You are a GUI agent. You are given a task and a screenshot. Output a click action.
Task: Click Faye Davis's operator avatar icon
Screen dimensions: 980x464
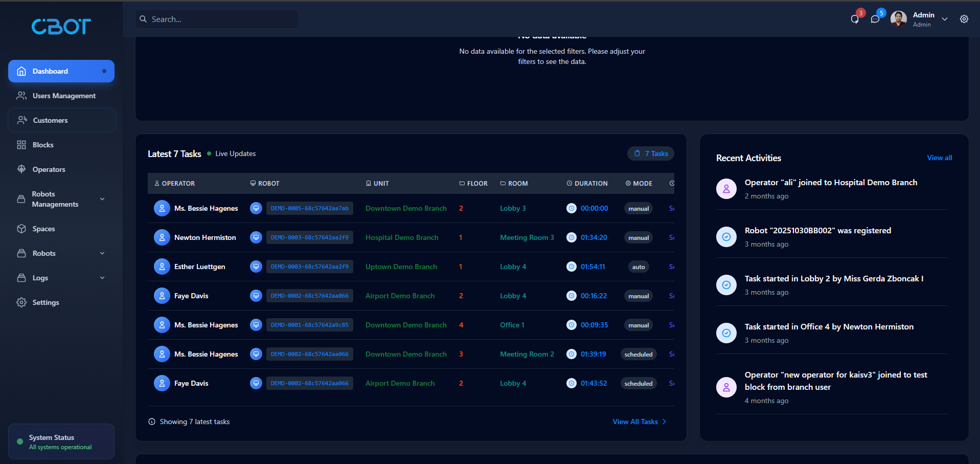coord(162,296)
